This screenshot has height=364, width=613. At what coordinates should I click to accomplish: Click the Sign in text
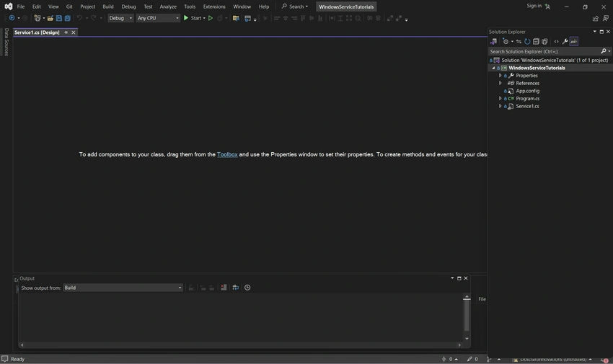point(534,6)
